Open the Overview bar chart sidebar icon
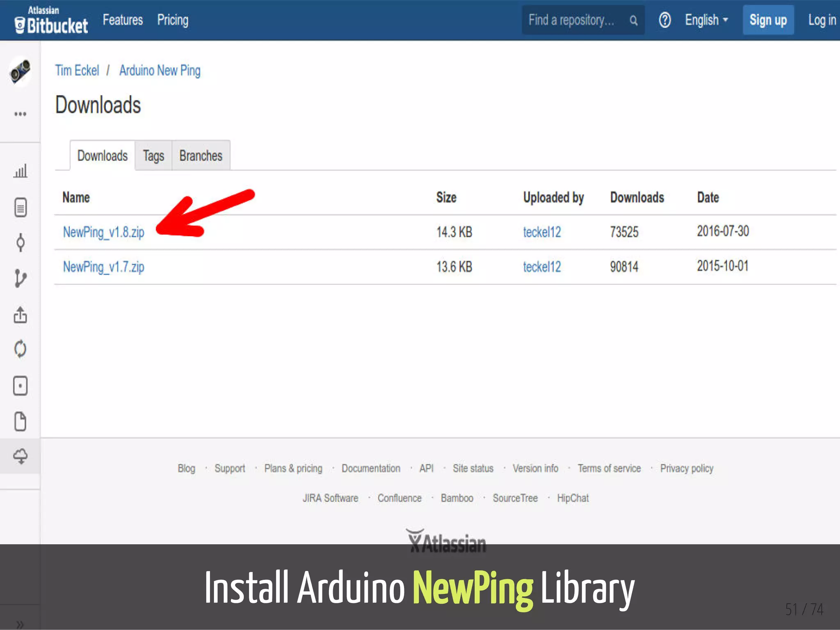 (x=20, y=171)
